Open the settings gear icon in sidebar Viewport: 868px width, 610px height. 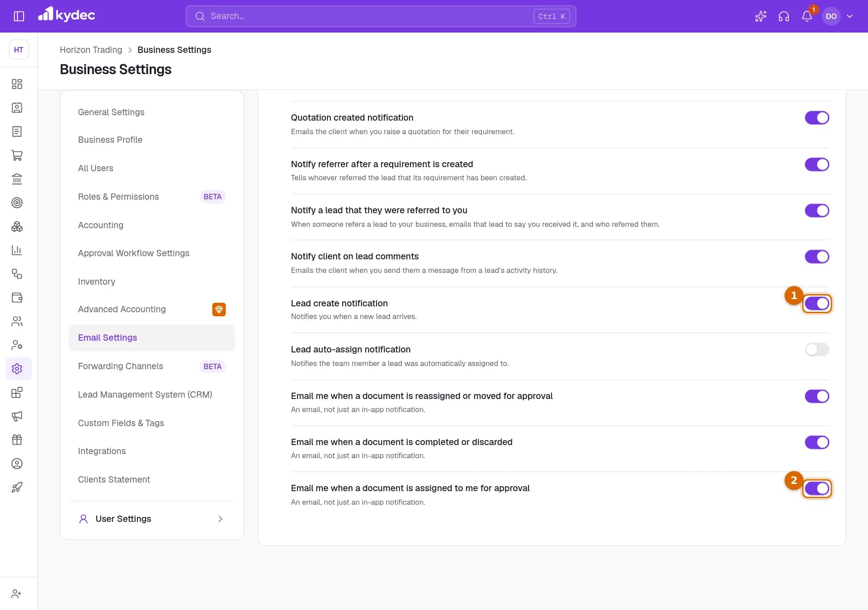tap(17, 369)
